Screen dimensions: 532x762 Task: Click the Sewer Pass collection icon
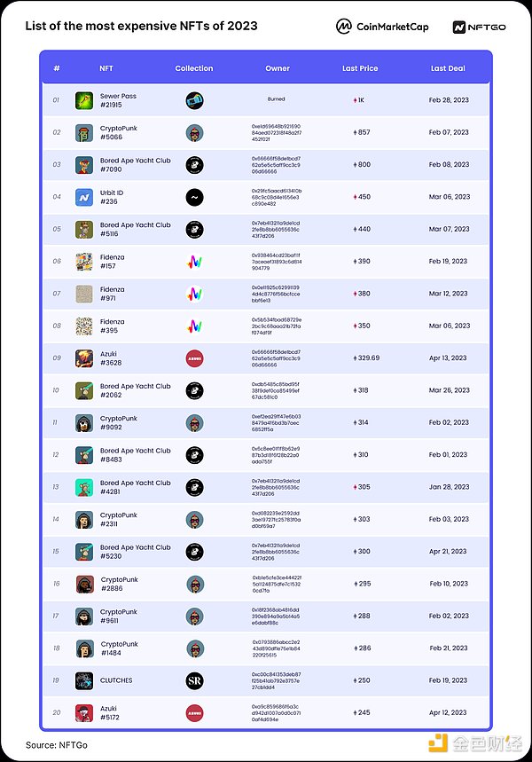pos(195,100)
